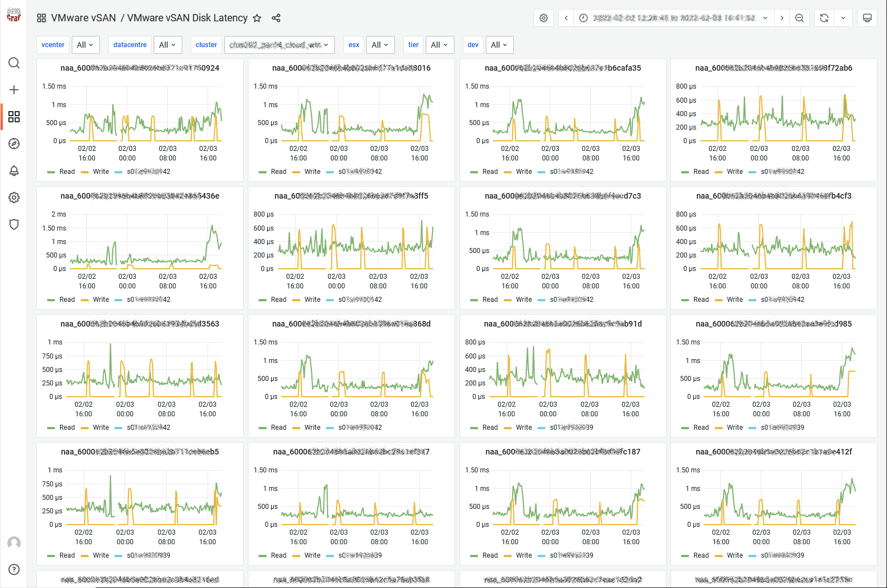The height and width of the screenshot is (588, 887).
Task: Open the Alerting bell icon
Action: (x=14, y=171)
